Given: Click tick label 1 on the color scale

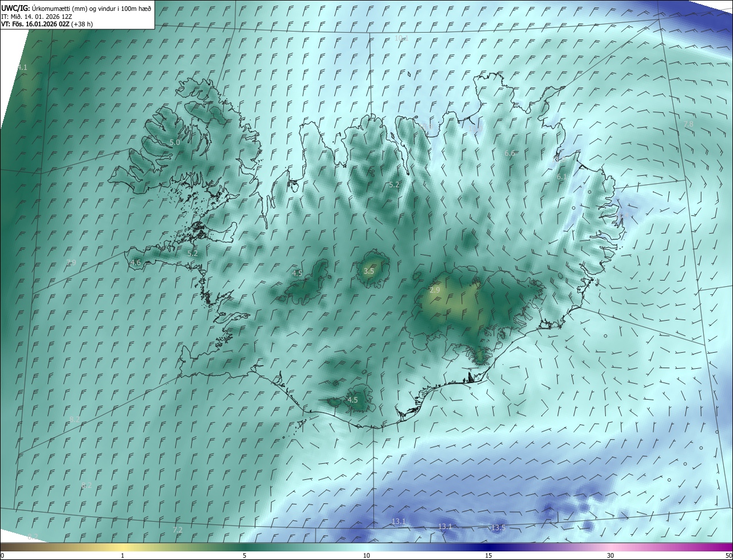Looking at the screenshot, I should 123,555.
